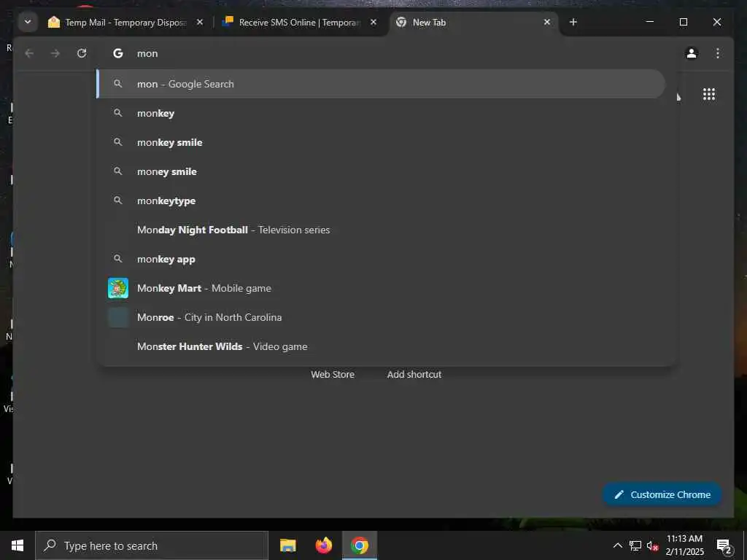Pick the 'money smile' suggestion
The width and height of the screenshot is (747, 560).
coord(381,171)
